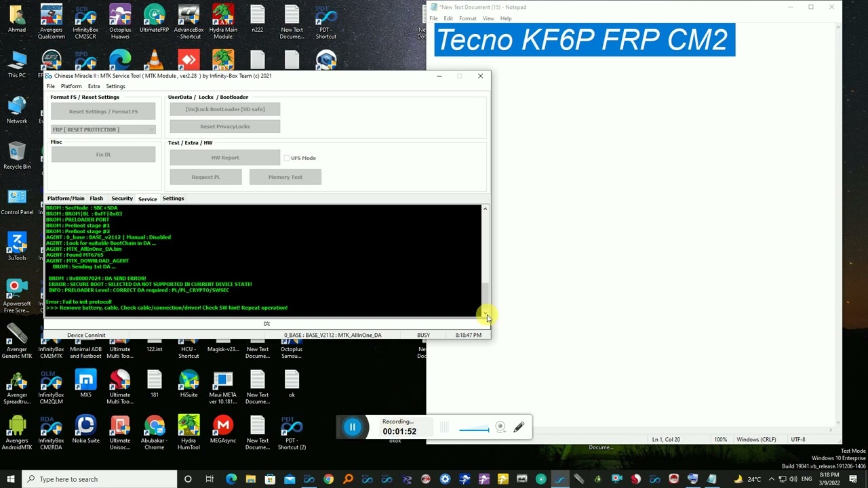The height and width of the screenshot is (488, 868).
Task: Open Octoplus Huawei desktop icon
Action: tap(120, 22)
